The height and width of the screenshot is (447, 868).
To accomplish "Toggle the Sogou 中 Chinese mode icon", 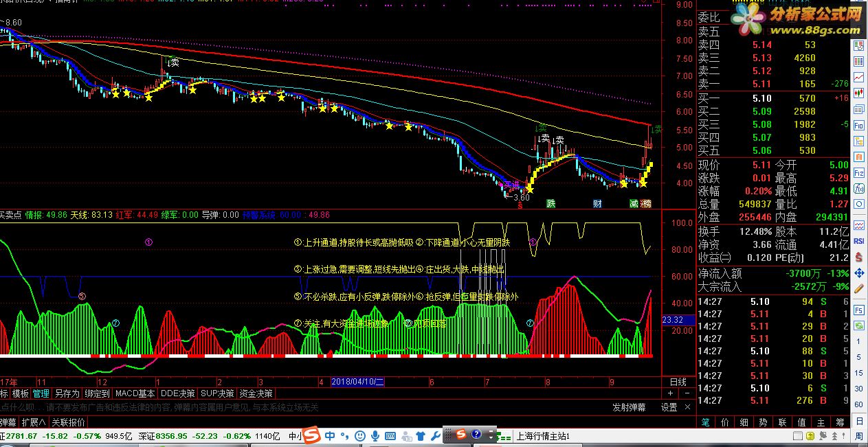I will click(x=330, y=436).
